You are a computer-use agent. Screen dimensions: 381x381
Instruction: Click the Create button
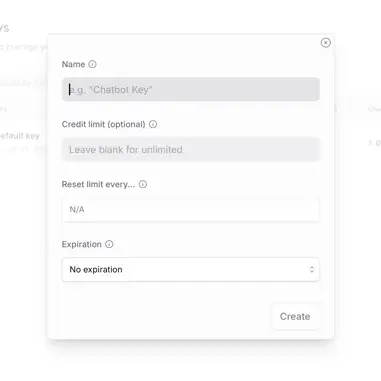pyautogui.click(x=295, y=316)
